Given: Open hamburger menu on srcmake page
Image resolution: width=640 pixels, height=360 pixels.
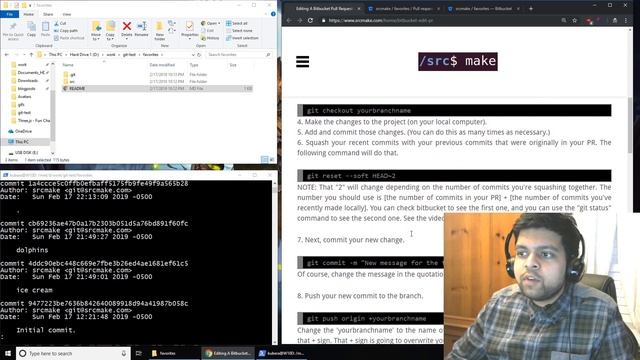Looking at the screenshot, I should click(302, 62).
